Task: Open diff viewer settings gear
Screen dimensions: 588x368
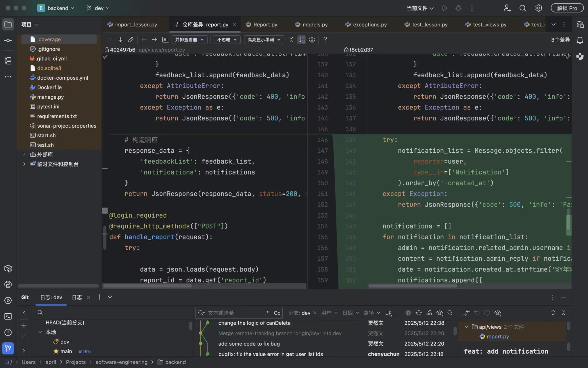Action: coord(312,40)
